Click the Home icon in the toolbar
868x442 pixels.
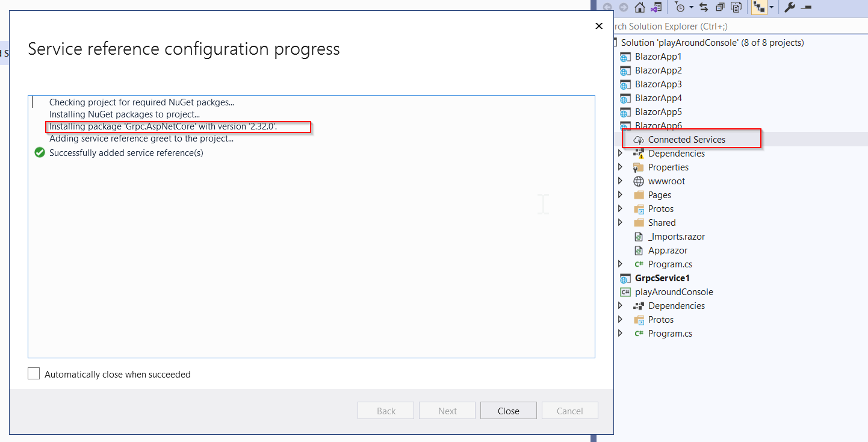(640, 7)
